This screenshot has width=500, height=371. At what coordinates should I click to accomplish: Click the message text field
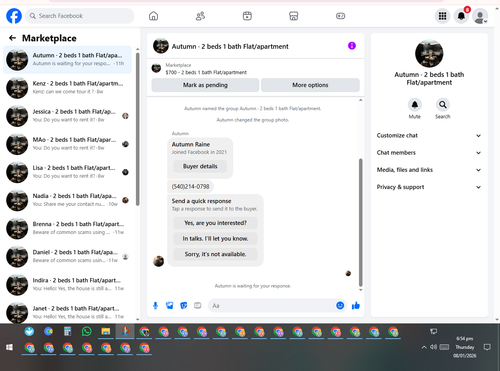[x=272, y=305]
